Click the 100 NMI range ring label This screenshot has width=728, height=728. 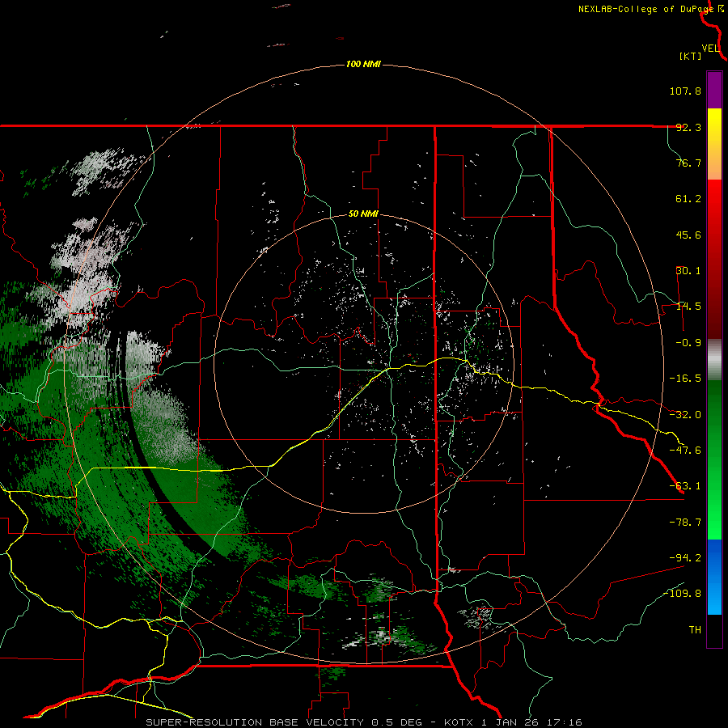tap(363, 64)
